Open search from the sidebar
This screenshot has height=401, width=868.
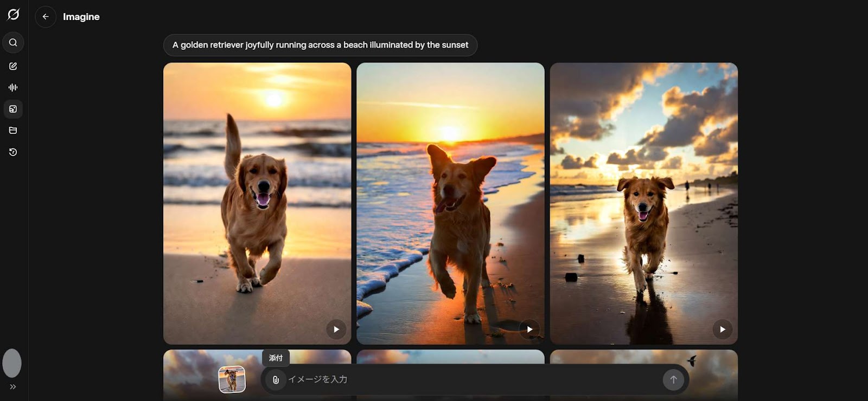[x=13, y=42]
